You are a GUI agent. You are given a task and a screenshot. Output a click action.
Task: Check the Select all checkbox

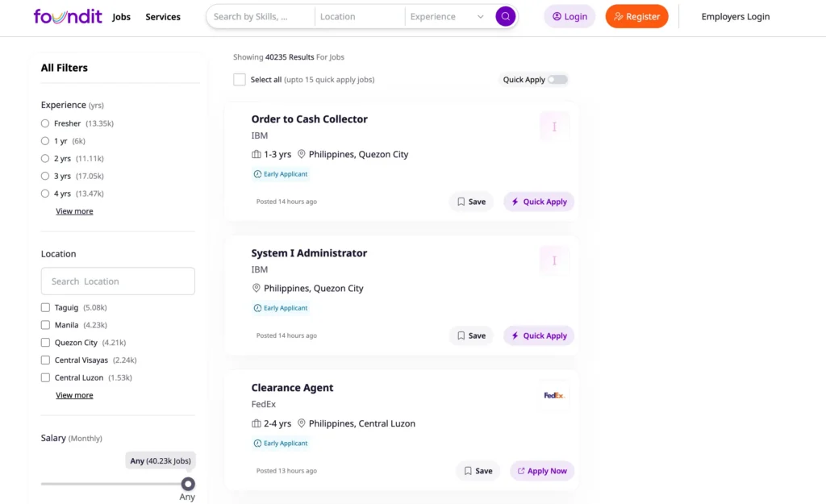pyautogui.click(x=239, y=80)
